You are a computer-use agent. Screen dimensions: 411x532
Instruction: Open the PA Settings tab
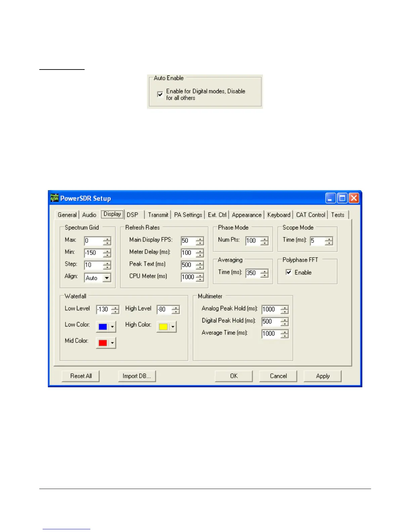tap(188, 215)
